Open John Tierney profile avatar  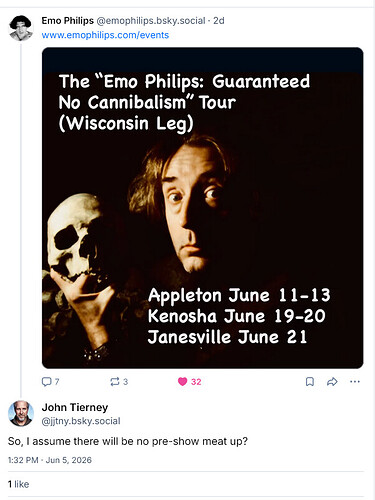click(21, 413)
